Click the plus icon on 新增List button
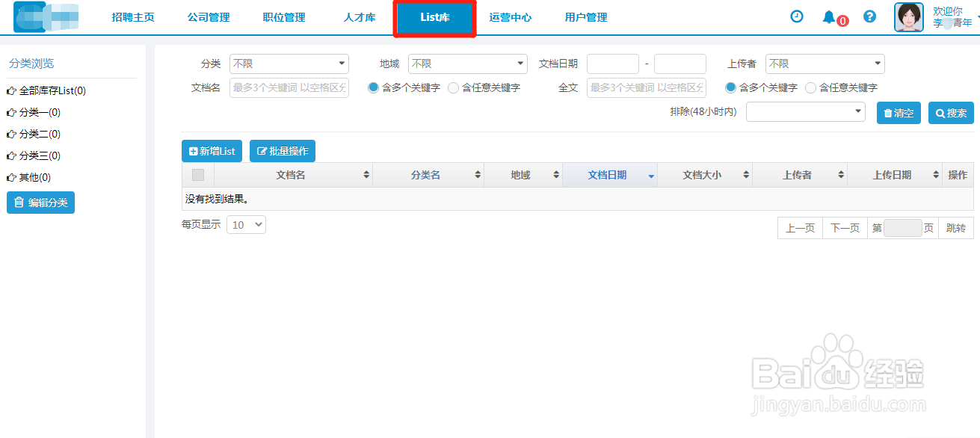The width and height of the screenshot is (980, 438). (x=191, y=150)
